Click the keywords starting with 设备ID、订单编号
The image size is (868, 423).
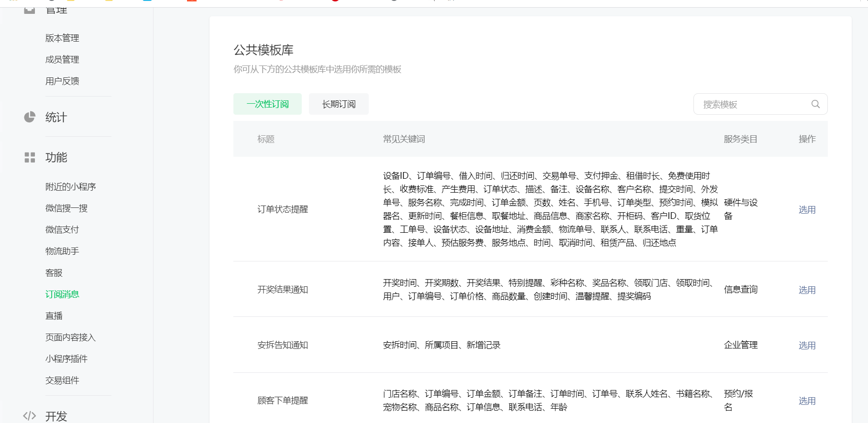550,209
